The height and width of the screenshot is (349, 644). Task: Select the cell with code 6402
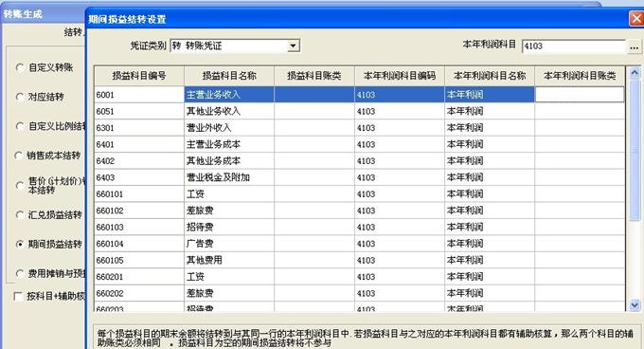coord(139,160)
